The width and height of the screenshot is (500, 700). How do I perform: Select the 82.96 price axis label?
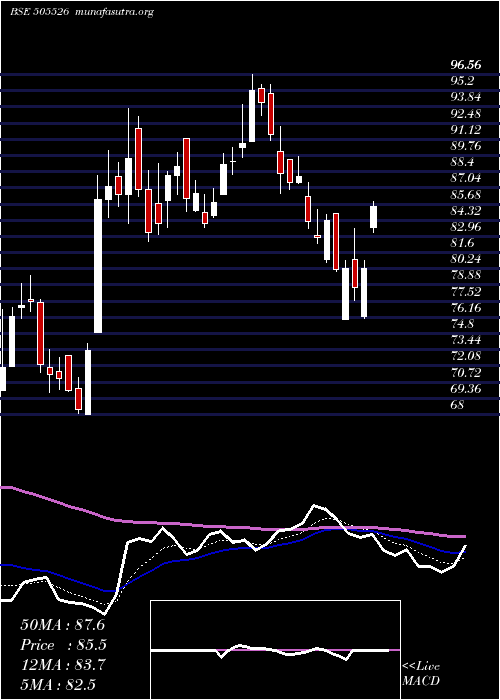click(466, 227)
